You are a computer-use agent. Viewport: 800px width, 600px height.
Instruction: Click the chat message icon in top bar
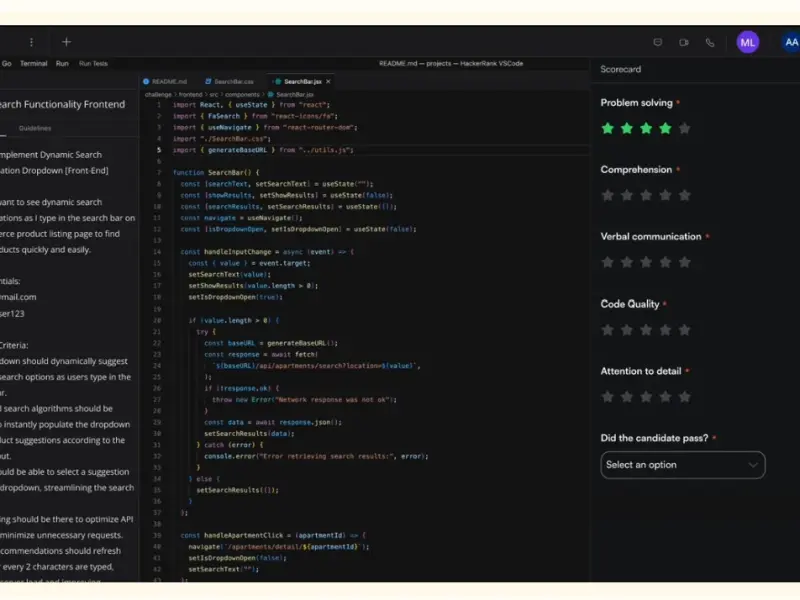(658, 42)
